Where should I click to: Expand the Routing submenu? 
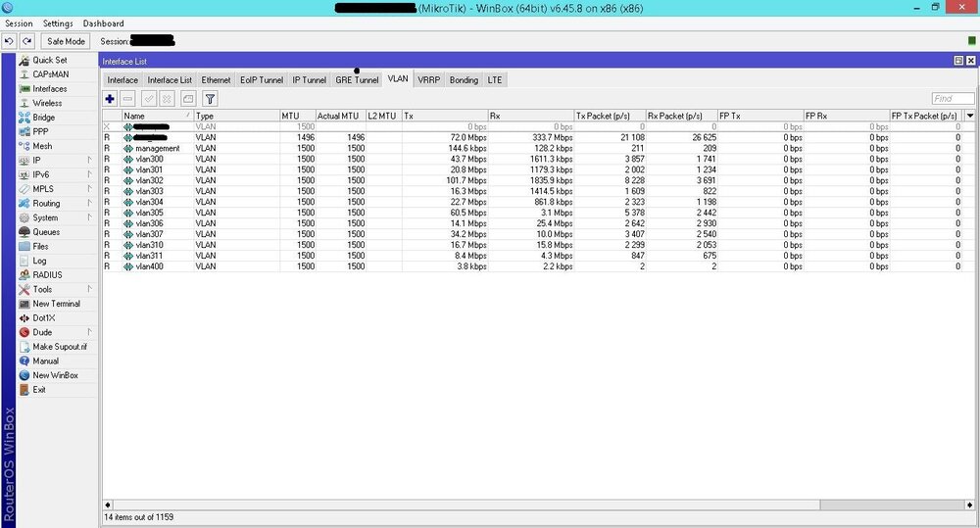pyautogui.click(x=46, y=204)
